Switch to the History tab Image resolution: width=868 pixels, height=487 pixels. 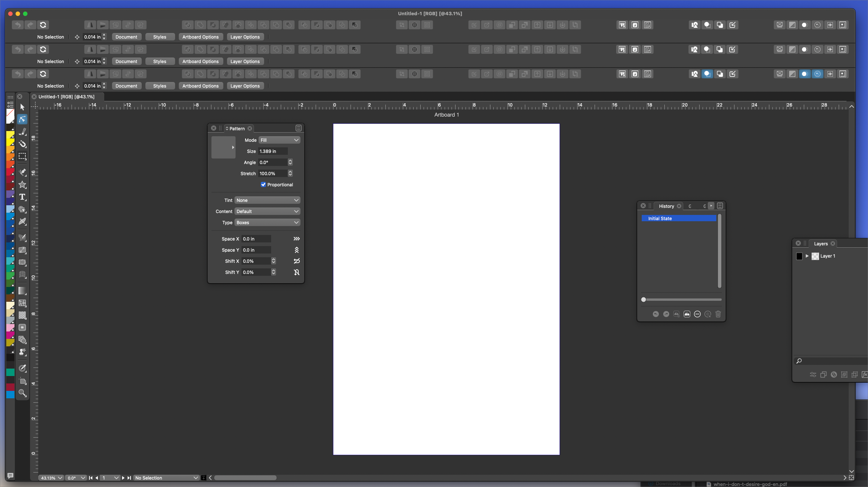pyautogui.click(x=666, y=206)
